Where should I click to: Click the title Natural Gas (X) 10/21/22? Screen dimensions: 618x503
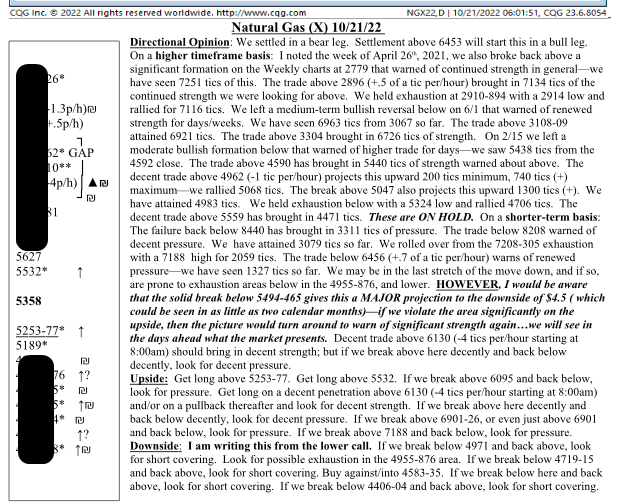[307, 28]
